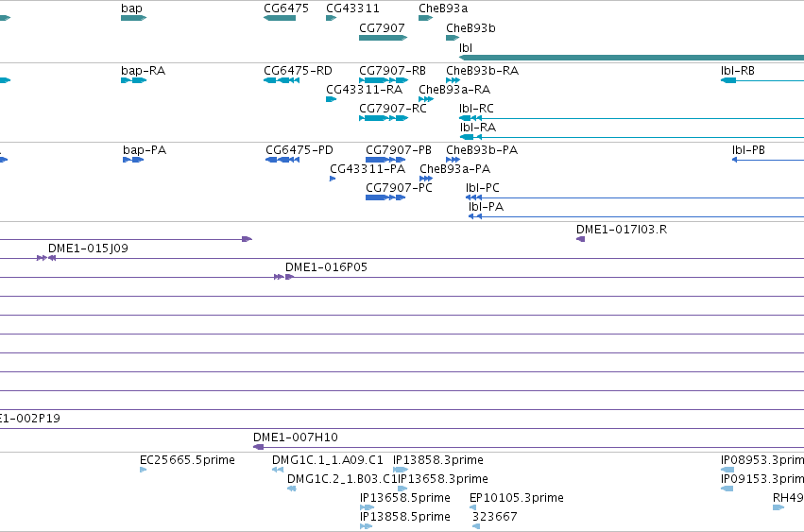Image resolution: width=804 pixels, height=532 pixels.
Task: Select the bap-PA protein glyph
Action: coord(133,160)
